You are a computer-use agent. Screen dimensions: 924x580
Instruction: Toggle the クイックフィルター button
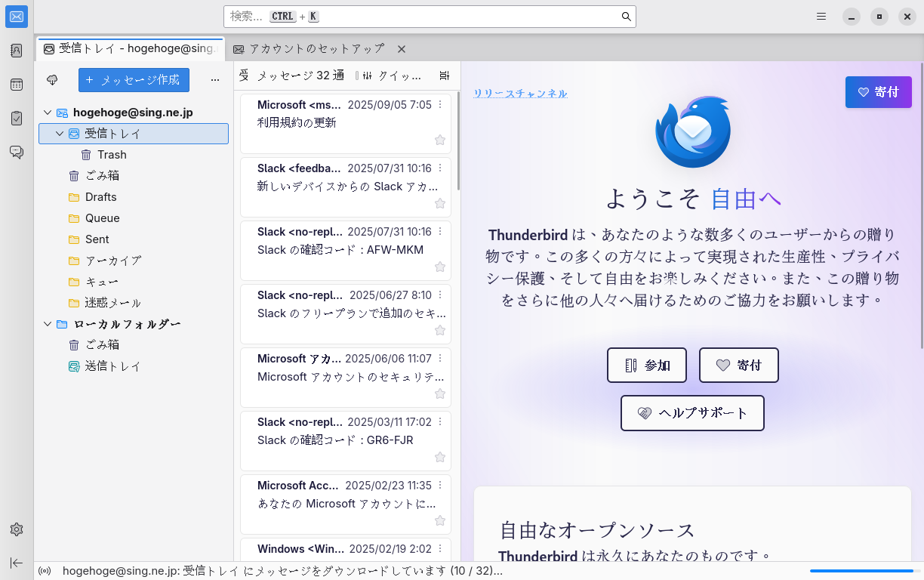coord(393,76)
